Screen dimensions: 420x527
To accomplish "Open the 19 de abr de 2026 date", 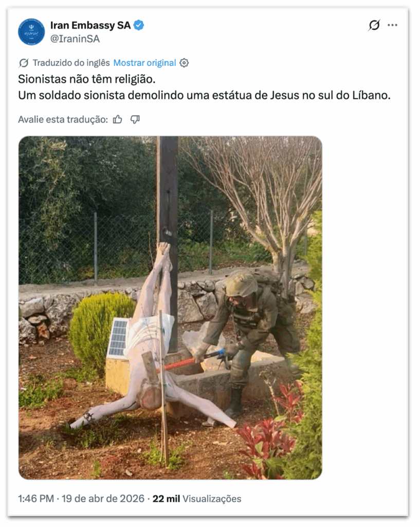I will pos(103,498).
